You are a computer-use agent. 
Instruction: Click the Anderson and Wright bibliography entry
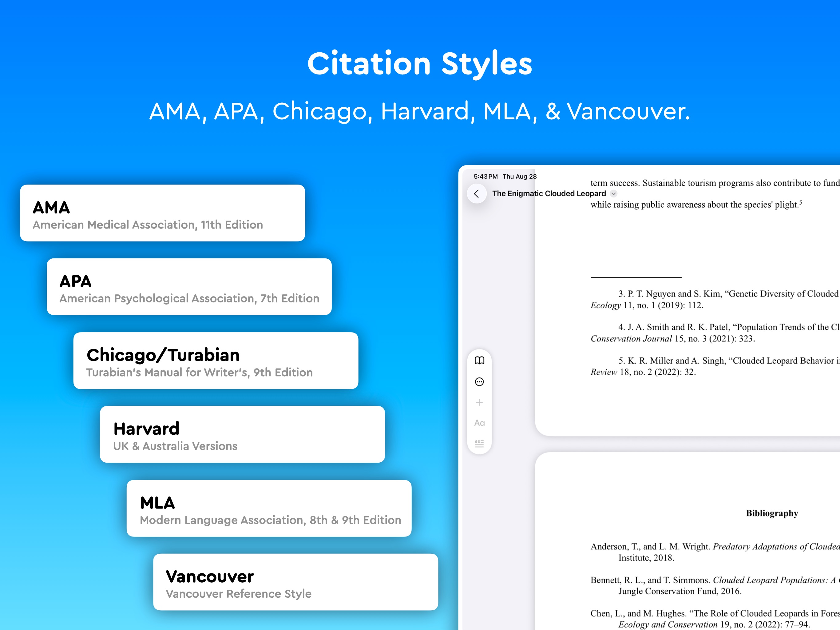[x=715, y=552]
